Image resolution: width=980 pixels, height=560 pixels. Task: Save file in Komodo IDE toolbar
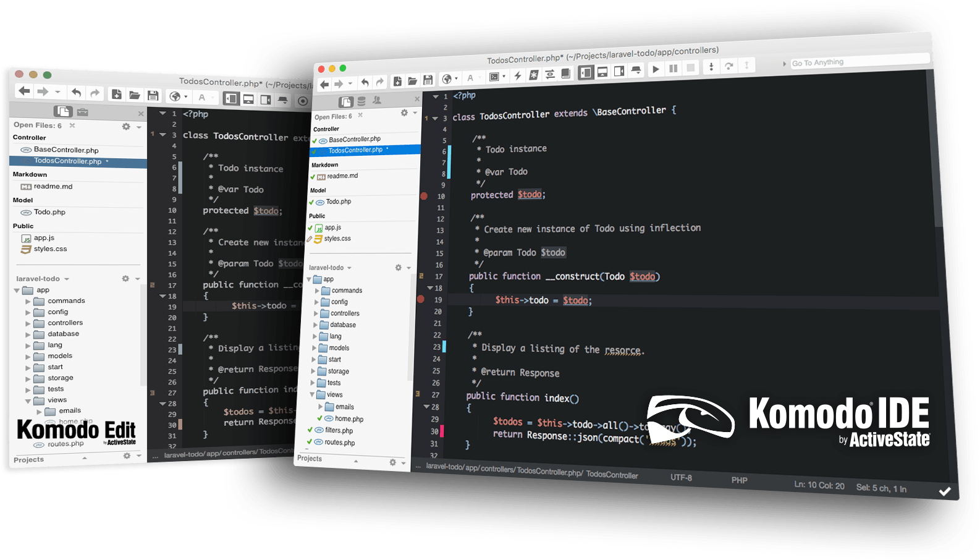[x=428, y=80]
